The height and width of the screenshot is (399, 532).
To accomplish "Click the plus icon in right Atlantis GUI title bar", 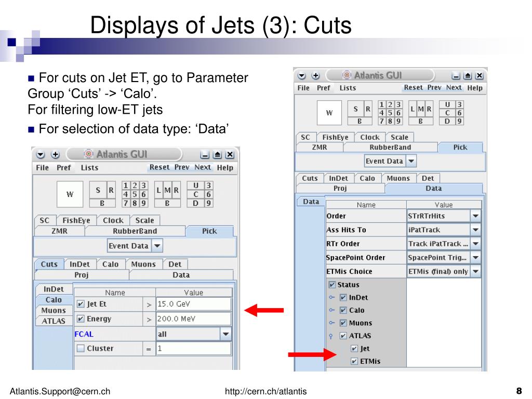I will pyautogui.click(x=315, y=76).
